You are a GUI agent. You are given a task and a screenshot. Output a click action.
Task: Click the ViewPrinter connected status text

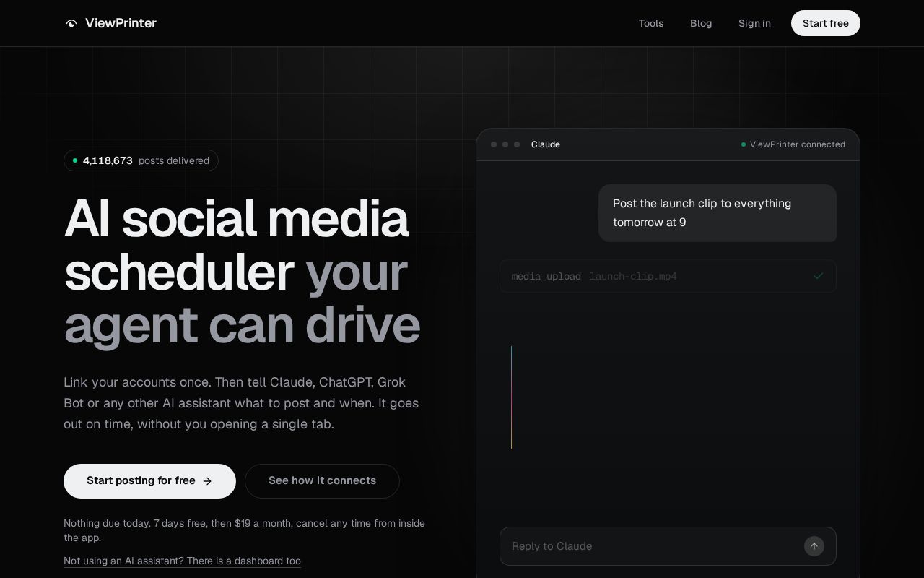(798, 144)
